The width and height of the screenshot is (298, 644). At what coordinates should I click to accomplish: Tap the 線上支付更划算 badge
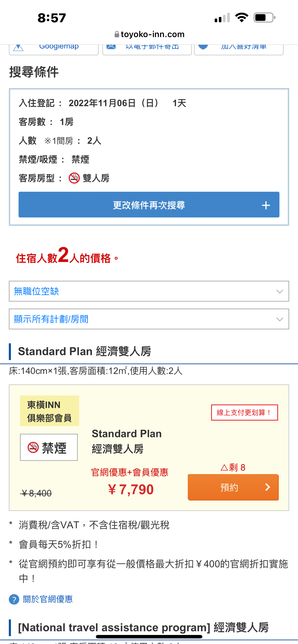click(244, 412)
